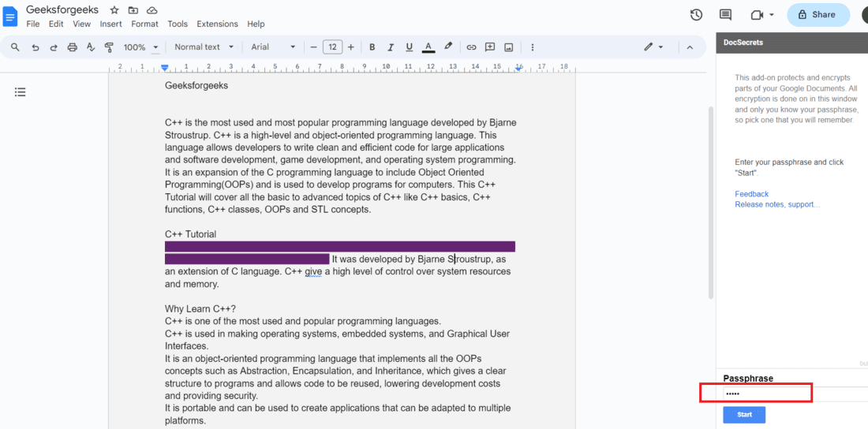Viewport: 868px width, 429px height.
Task: Open the File menu
Action: (32, 24)
